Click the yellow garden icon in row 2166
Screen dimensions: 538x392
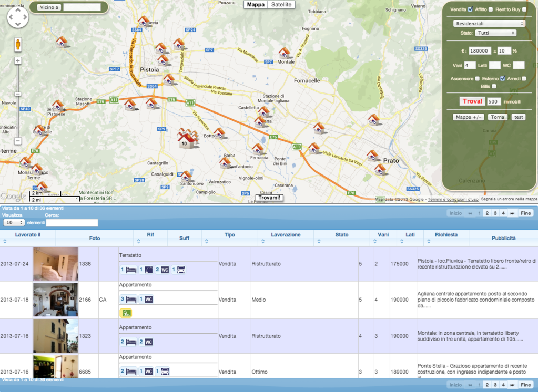point(126,313)
